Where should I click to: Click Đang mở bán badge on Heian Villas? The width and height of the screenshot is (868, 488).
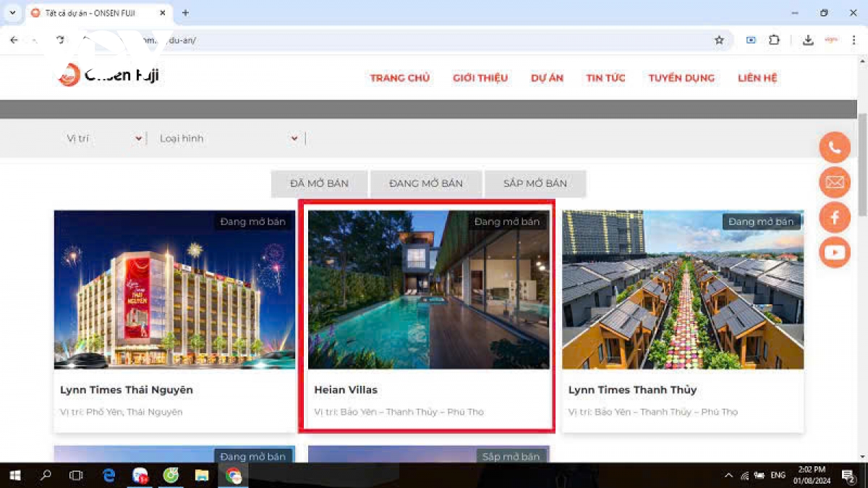[x=507, y=222]
